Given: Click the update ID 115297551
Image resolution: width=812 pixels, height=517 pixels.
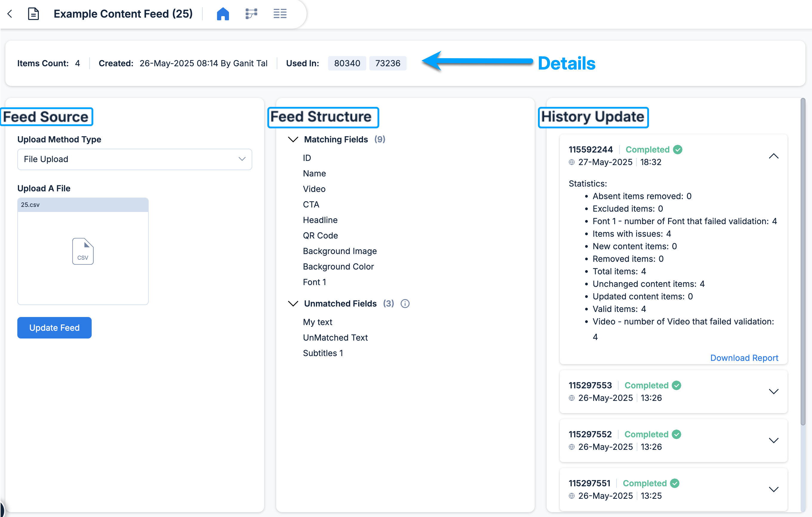Looking at the screenshot, I should [x=589, y=483].
